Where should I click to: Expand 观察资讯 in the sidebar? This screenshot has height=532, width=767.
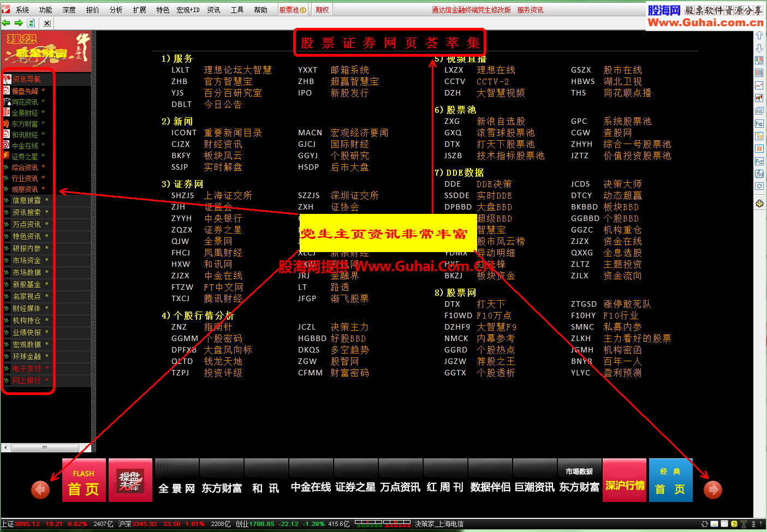(x=25, y=189)
